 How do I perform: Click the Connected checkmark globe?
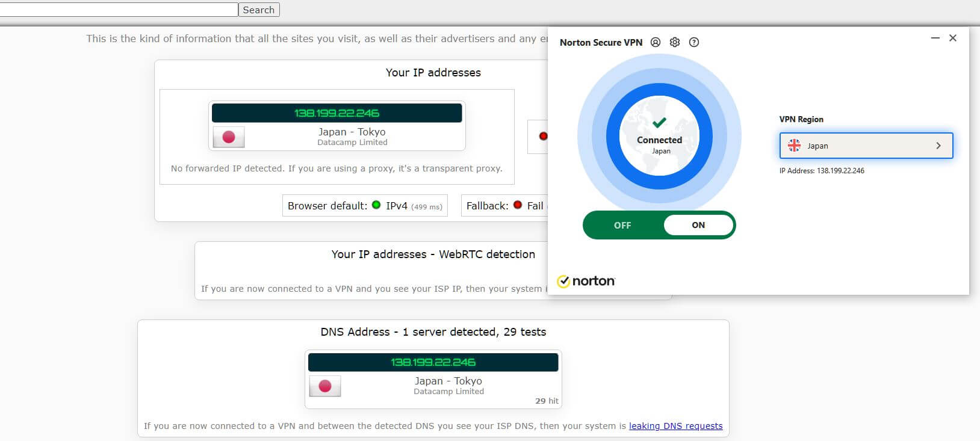[659, 136]
